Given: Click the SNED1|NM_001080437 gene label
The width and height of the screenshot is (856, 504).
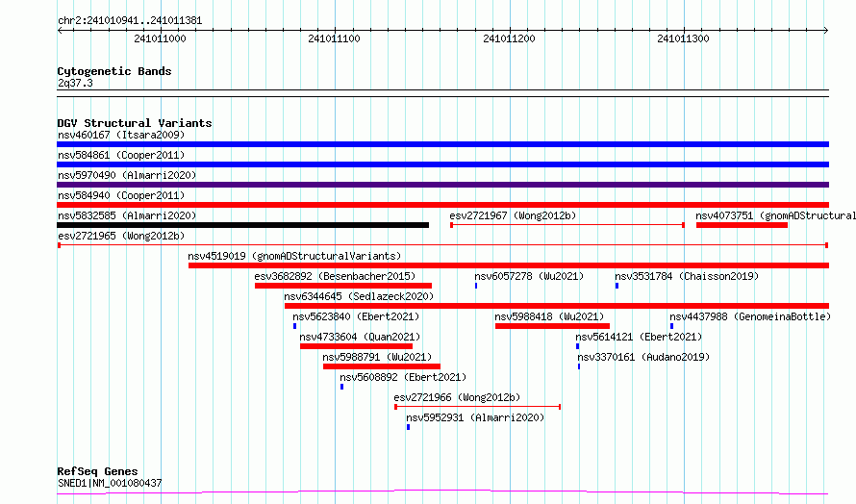Looking at the screenshot, I should 110,483.
